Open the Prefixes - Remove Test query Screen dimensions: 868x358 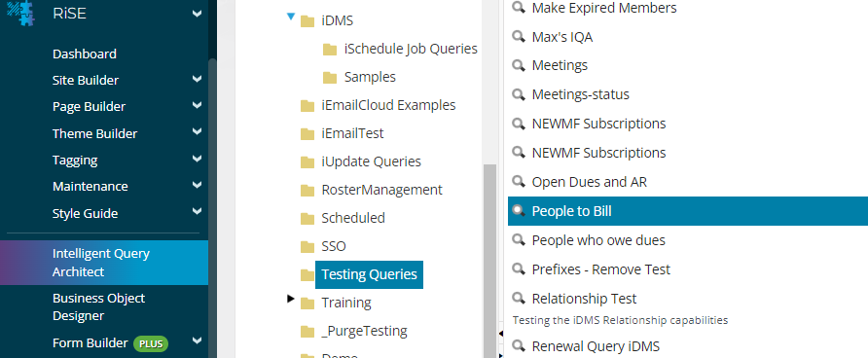(x=600, y=269)
